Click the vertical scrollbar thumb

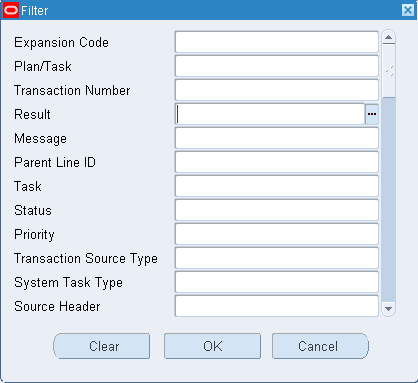point(389,71)
